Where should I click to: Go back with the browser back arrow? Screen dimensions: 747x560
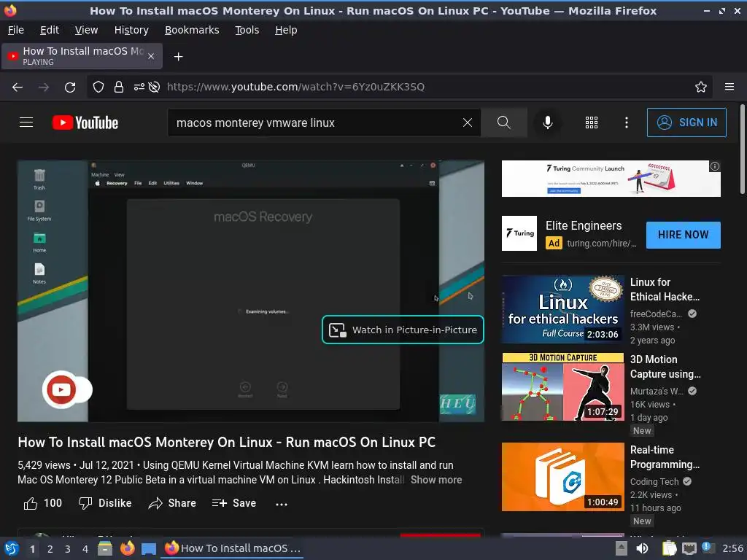[x=18, y=87]
